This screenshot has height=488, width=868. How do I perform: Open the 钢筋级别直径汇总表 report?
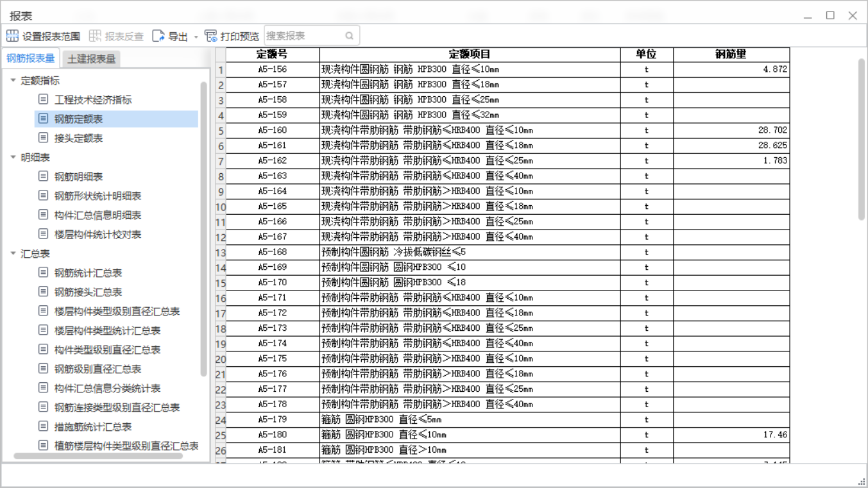click(x=98, y=369)
